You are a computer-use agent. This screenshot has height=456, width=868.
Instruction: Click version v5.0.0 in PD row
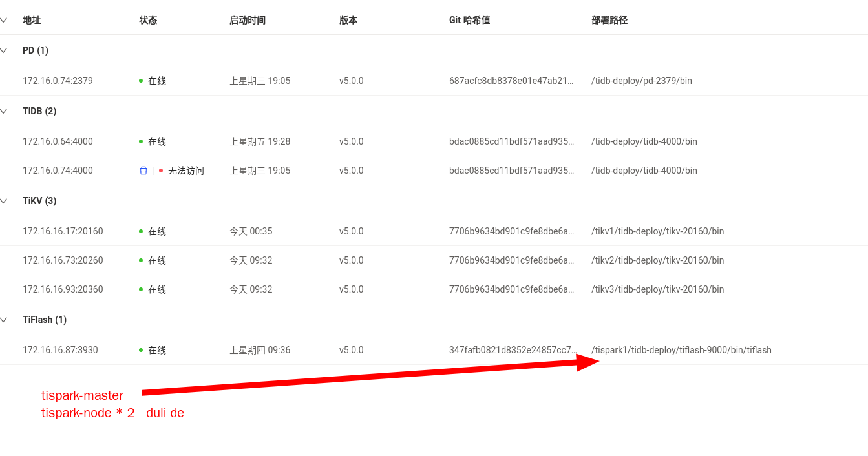(352, 81)
